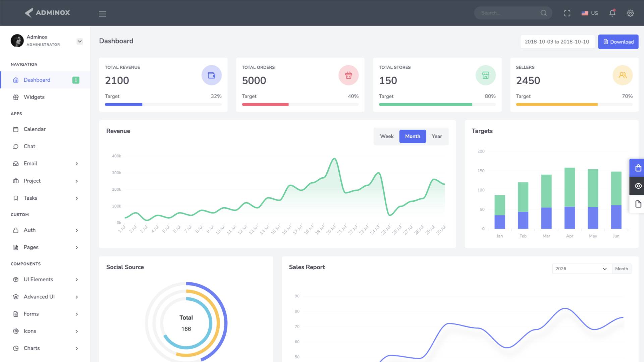Click the Calendar icon in sidebar

coord(16,129)
